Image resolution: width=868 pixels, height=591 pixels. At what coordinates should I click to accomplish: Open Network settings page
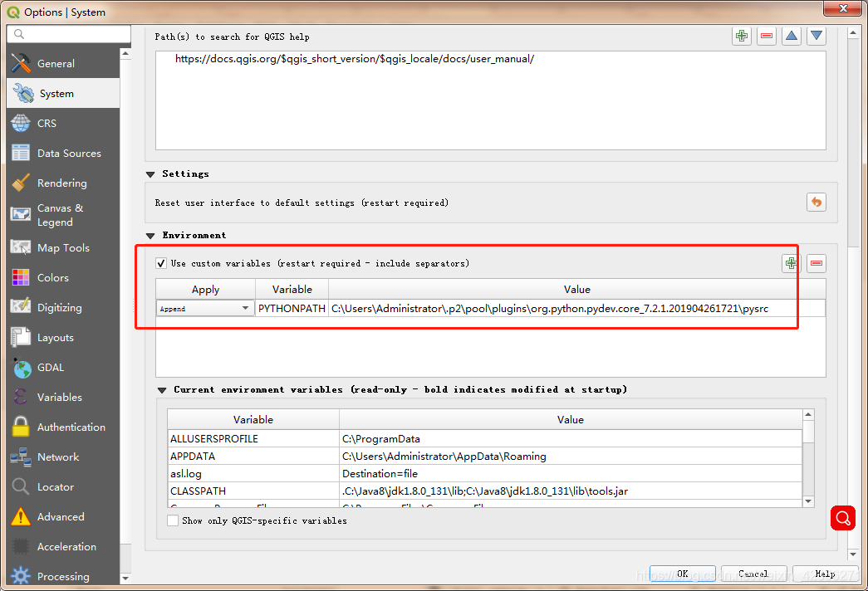63,457
